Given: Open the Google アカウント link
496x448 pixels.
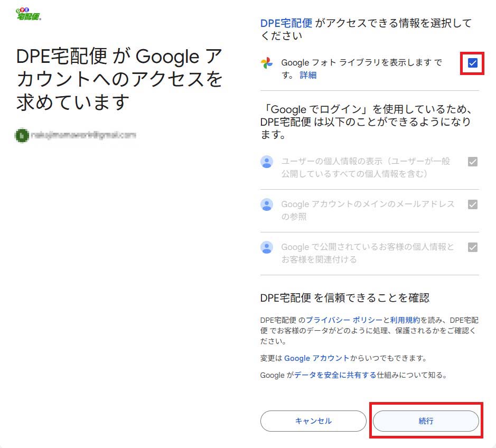Looking at the screenshot, I should (316, 358).
